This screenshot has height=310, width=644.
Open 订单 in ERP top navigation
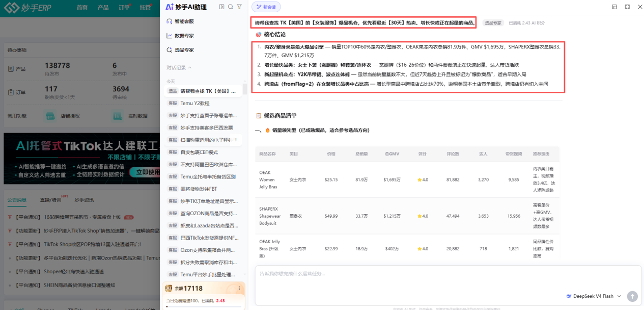(124, 8)
